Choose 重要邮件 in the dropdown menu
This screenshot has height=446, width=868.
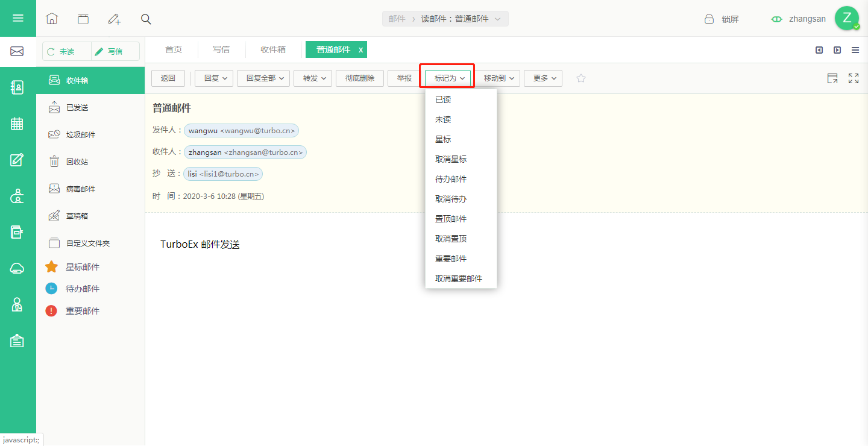coord(461,259)
